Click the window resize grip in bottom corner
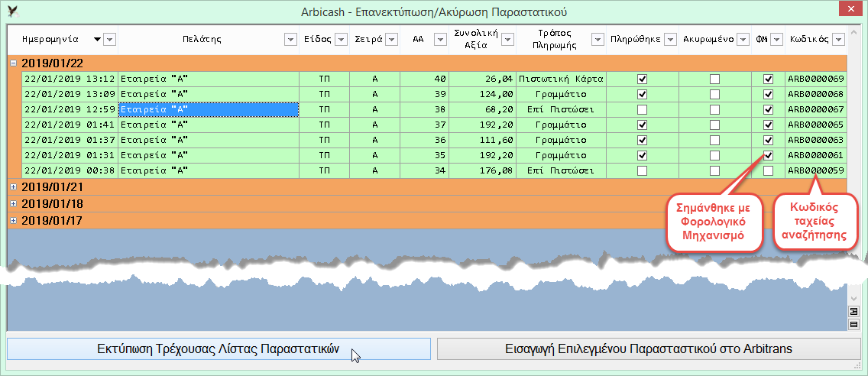This screenshot has height=376, width=868. [x=857, y=366]
